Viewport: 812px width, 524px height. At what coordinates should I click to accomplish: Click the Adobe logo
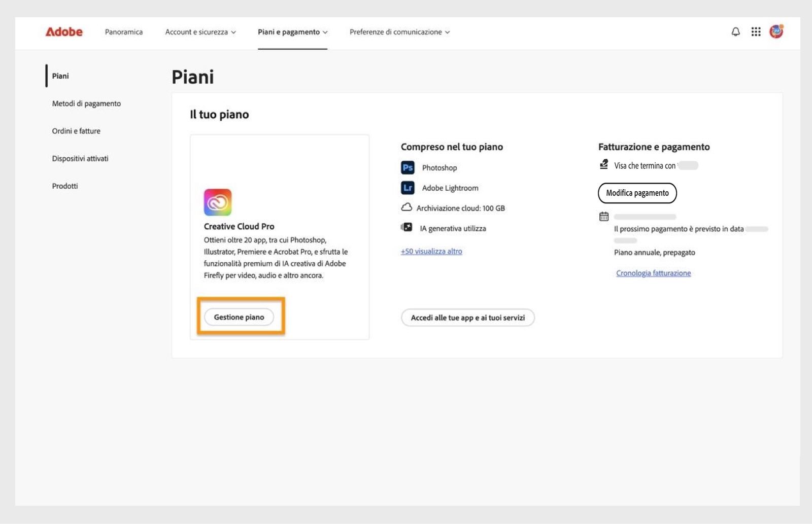click(x=64, y=31)
